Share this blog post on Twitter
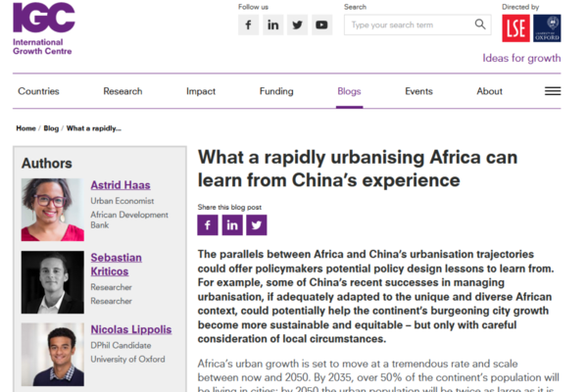The image size is (588, 392). pyautogui.click(x=257, y=225)
